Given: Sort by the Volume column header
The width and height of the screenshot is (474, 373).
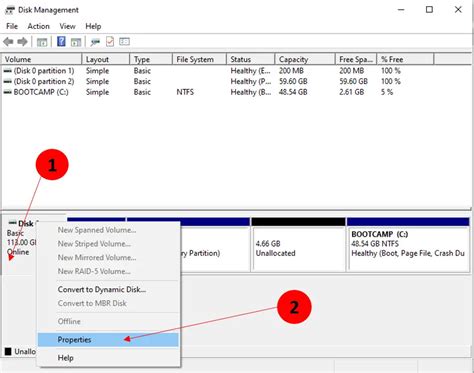Looking at the screenshot, I should pos(41,59).
